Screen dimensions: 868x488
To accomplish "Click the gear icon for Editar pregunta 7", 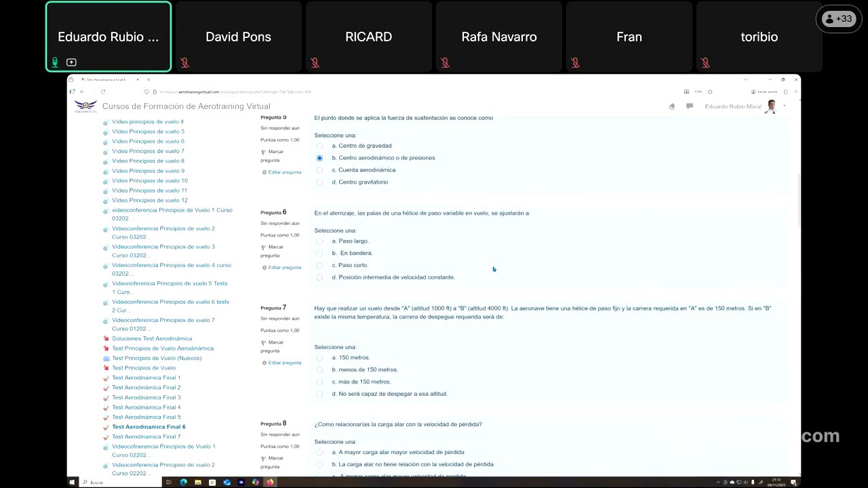I will pos(264,363).
